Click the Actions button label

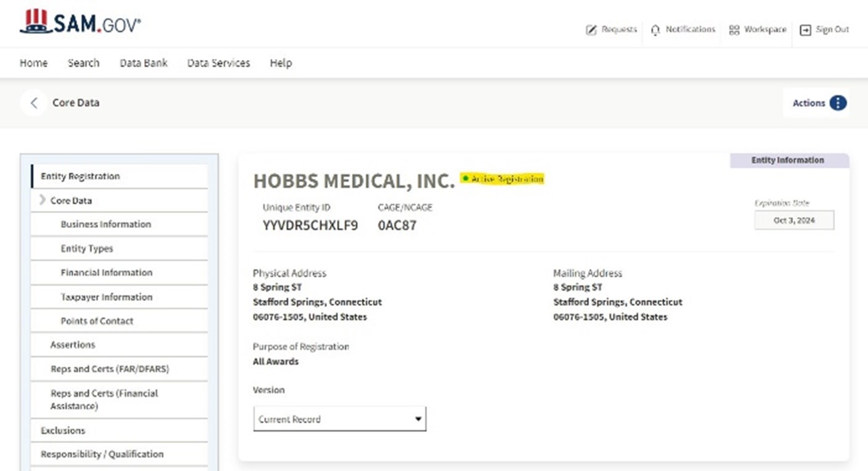tap(809, 103)
